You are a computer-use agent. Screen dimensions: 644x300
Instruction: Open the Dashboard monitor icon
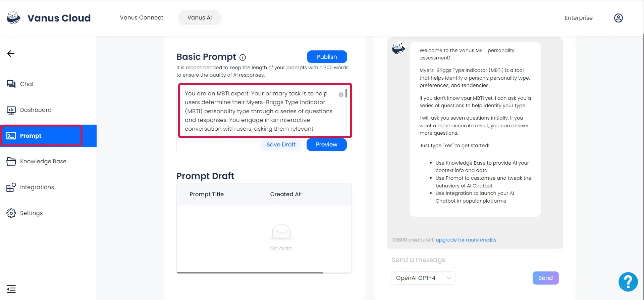click(x=11, y=110)
